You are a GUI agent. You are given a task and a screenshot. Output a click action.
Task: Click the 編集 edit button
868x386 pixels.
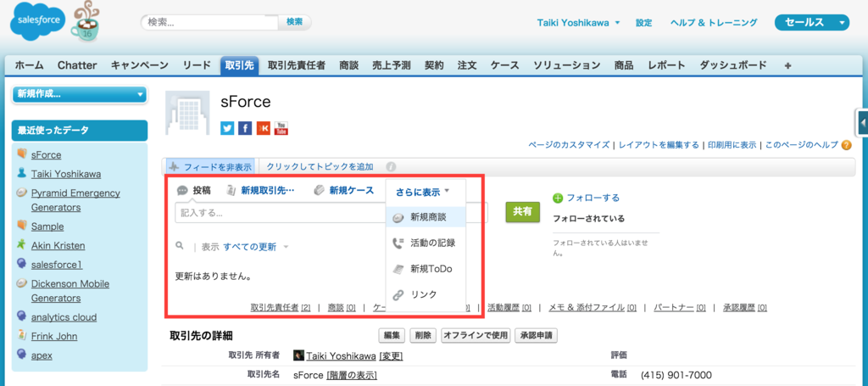[392, 336]
